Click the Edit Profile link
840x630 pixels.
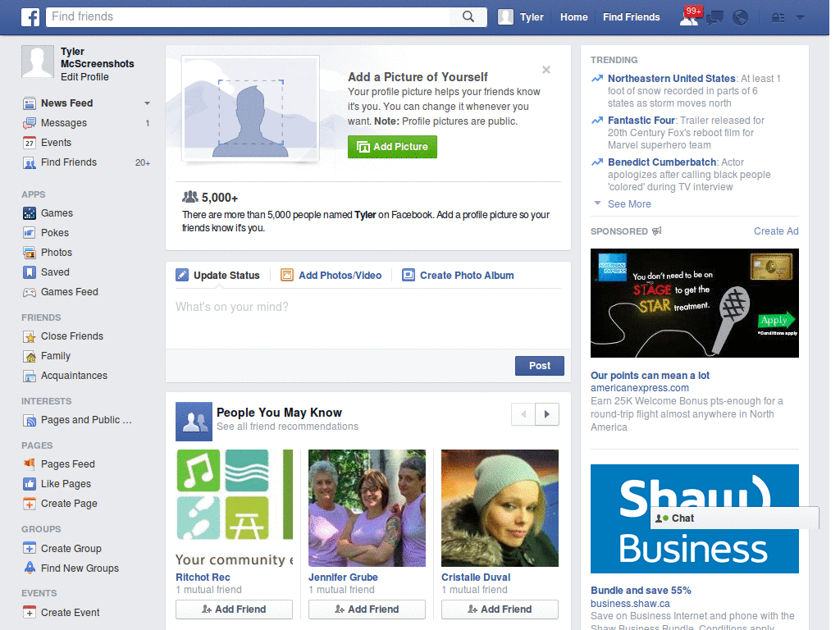click(x=84, y=77)
